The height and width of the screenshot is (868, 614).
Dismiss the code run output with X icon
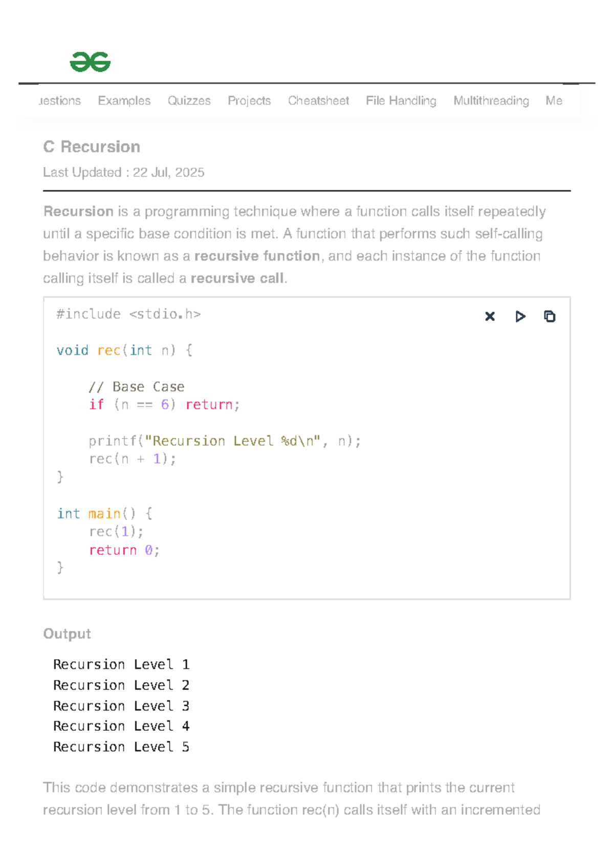(x=490, y=316)
